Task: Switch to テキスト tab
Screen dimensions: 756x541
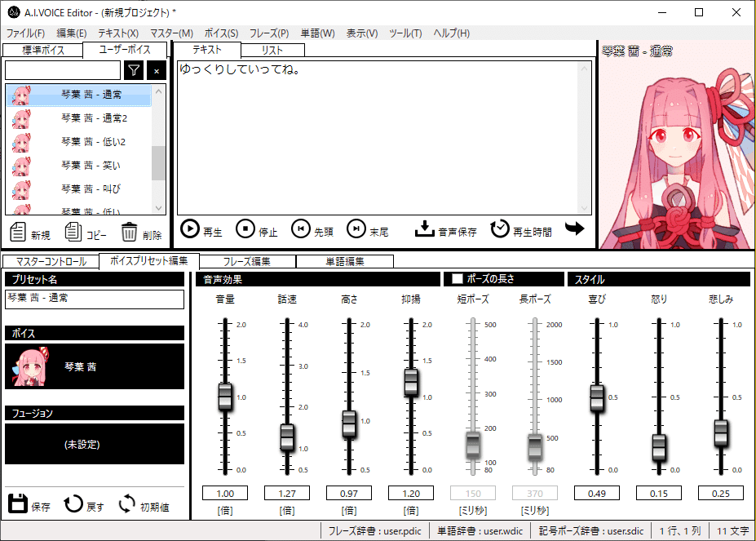Action: pos(207,50)
